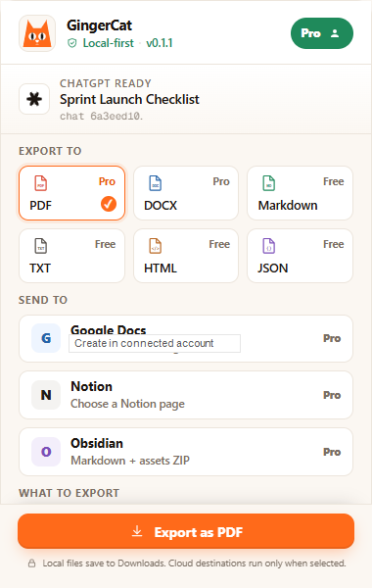Choose JSON as export format

click(300, 256)
